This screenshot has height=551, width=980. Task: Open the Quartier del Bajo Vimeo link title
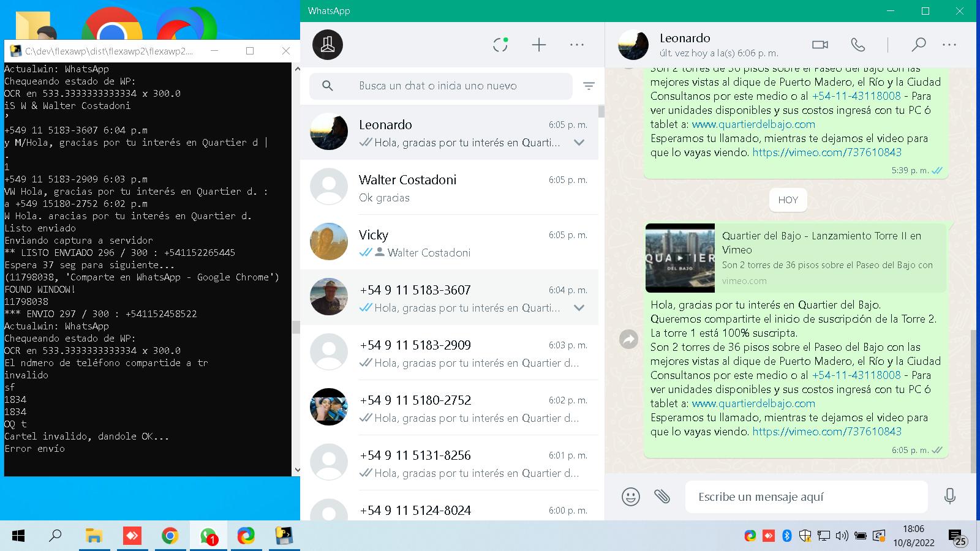click(x=821, y=242)
